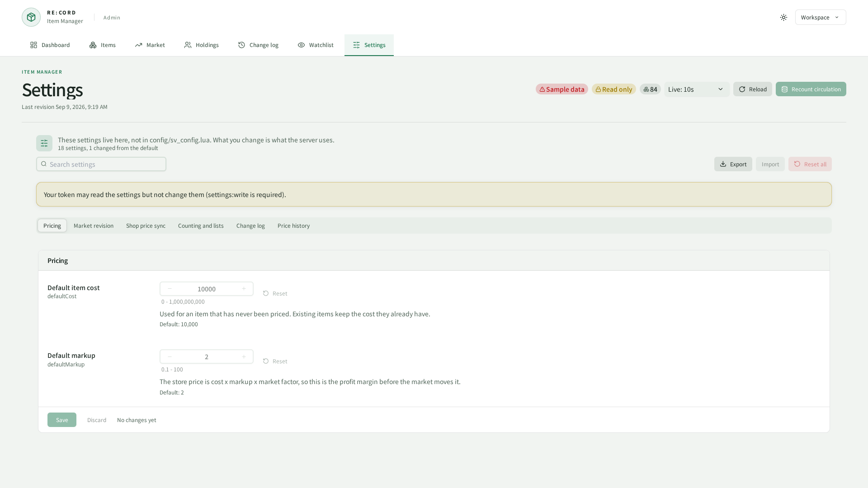Open the Watchlist nav tab

[x=316, y=45]
